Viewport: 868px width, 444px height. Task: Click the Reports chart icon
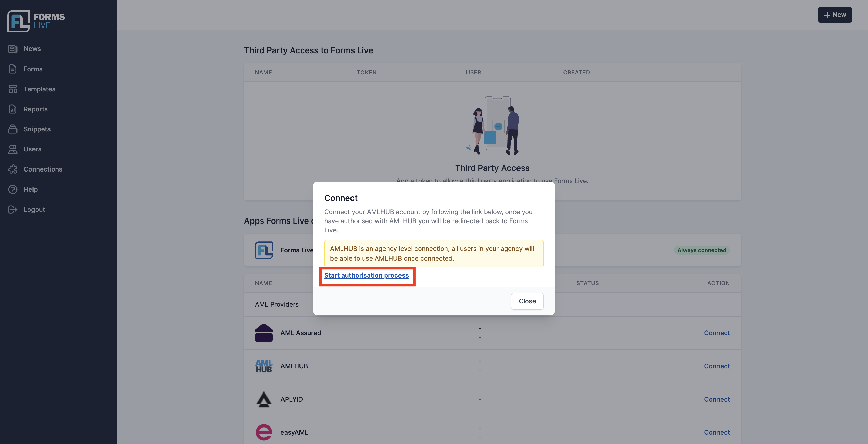[x=13, y=109]
